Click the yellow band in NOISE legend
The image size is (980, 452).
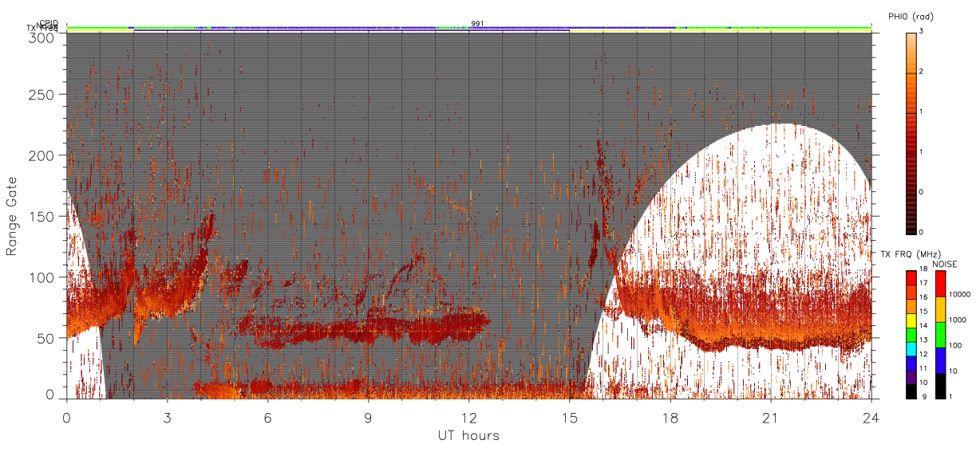pos(941,309)
